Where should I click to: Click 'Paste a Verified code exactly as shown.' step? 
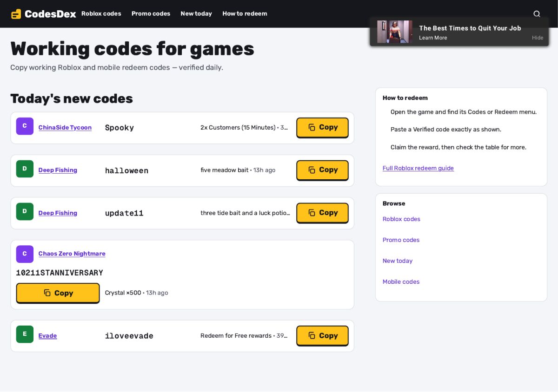[x=446, y=130]
